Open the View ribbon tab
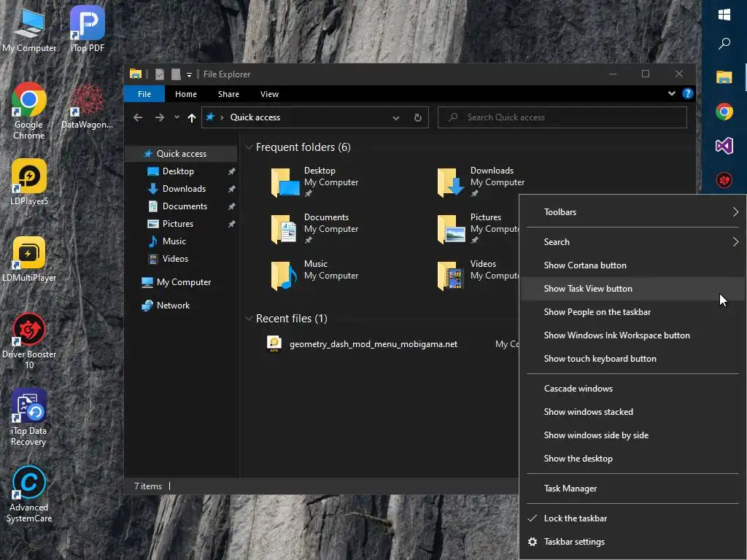The image size is (747, 560). (269, 94)
